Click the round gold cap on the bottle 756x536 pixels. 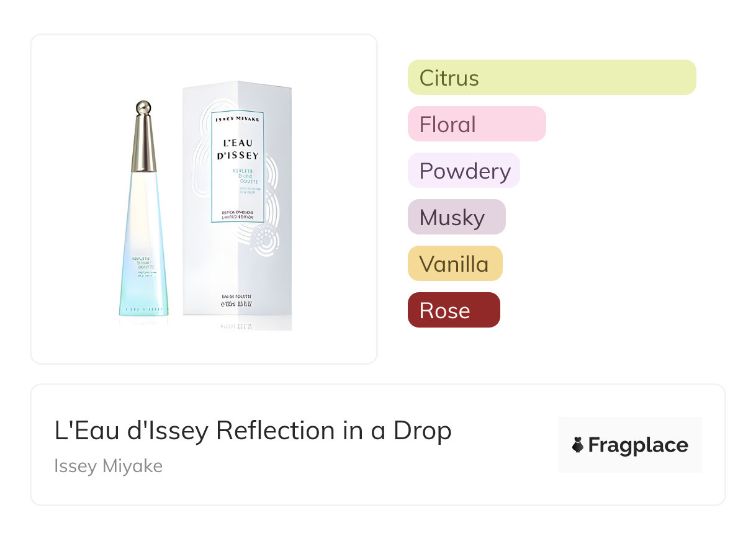pyautogui.click(x=143, y=107)
